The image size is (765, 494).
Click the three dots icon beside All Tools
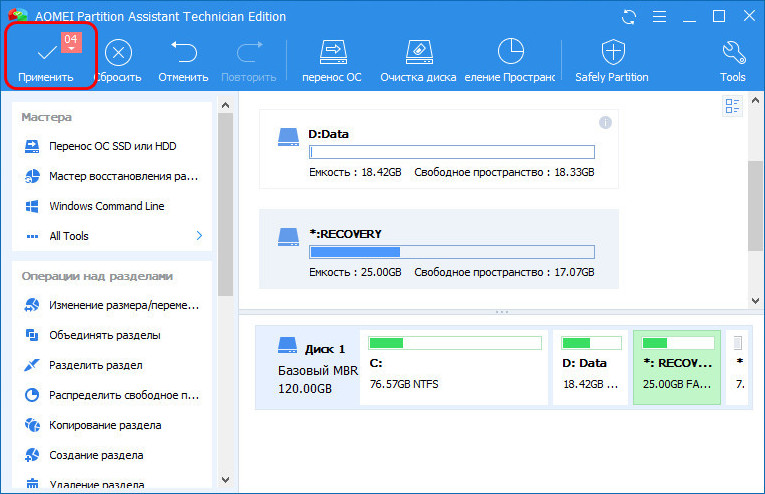pos(32,237)
